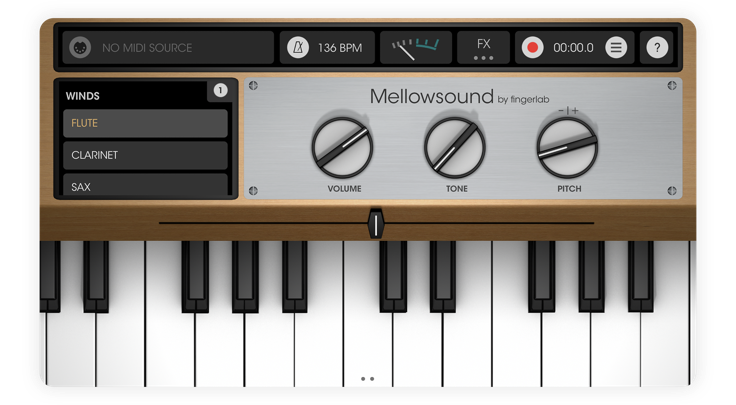
Task: Click the VOLUME knob
Action: pyautogui.click(x=342, y=148)
